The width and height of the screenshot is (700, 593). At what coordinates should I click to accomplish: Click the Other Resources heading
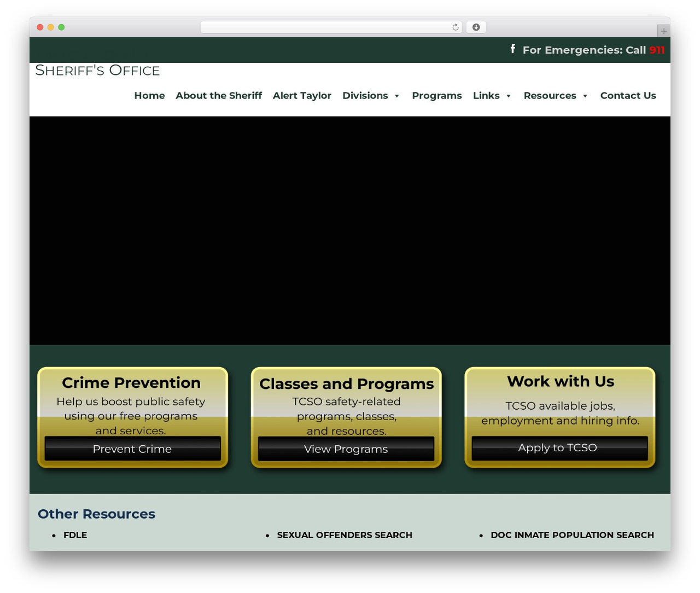click(x=96, y=514)
